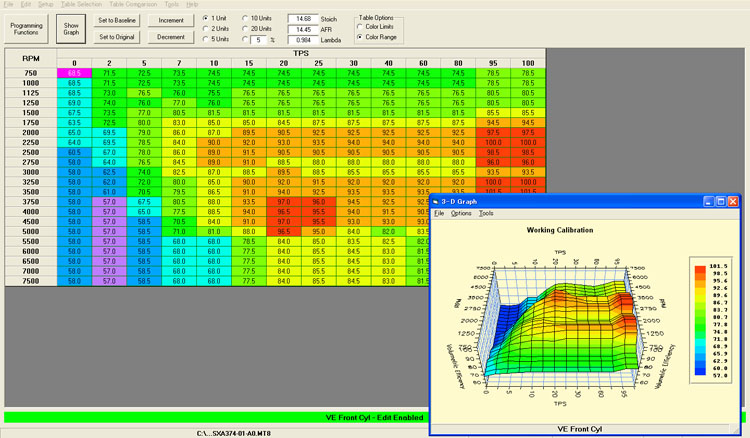
Task: Click the Set to Baseline button
Action: click(119, 19)
